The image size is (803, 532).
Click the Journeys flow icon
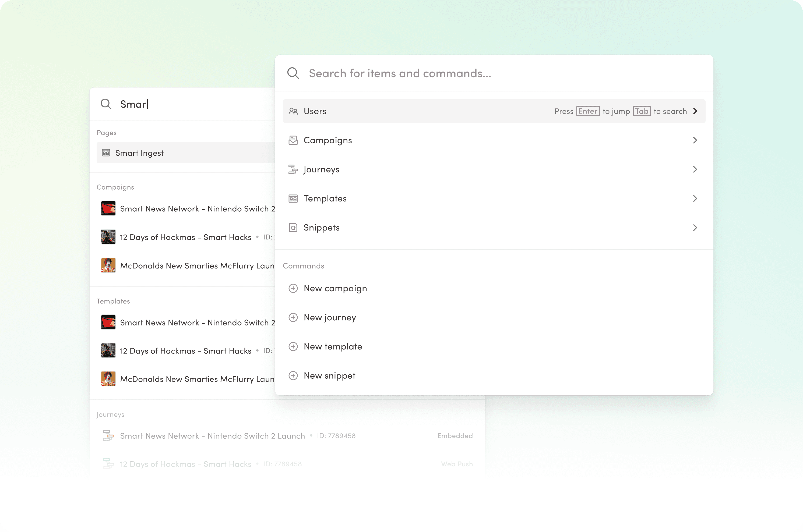(293, 169)
